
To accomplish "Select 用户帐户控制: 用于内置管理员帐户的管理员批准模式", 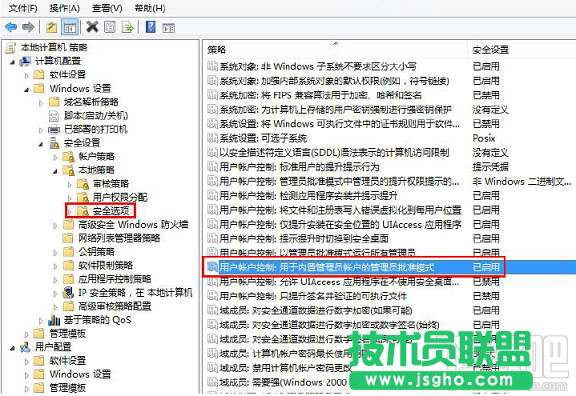I will click(327, 267).
